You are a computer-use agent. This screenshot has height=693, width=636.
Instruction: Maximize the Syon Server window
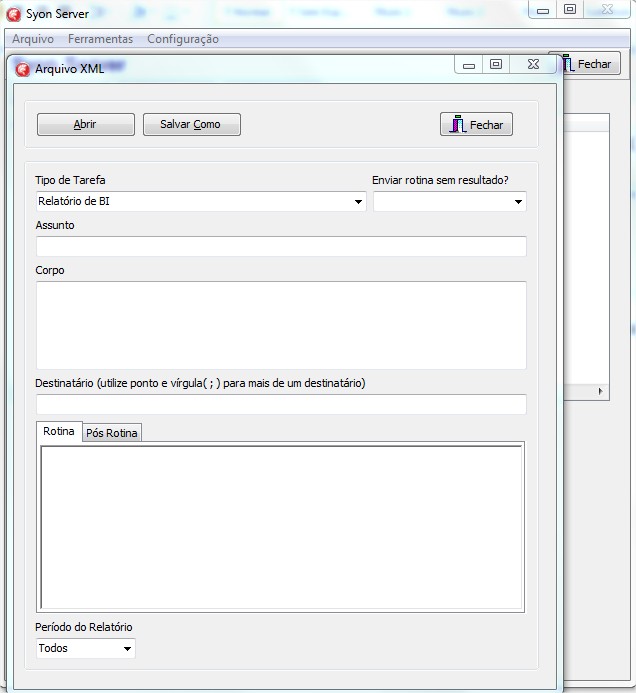570,9
